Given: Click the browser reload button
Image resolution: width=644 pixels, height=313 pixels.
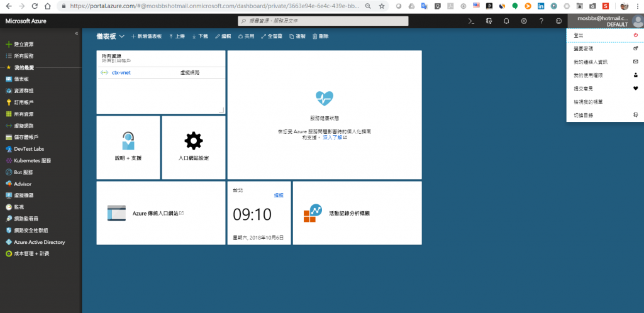Looking at the screenshot, I should (x=35, y=6).
